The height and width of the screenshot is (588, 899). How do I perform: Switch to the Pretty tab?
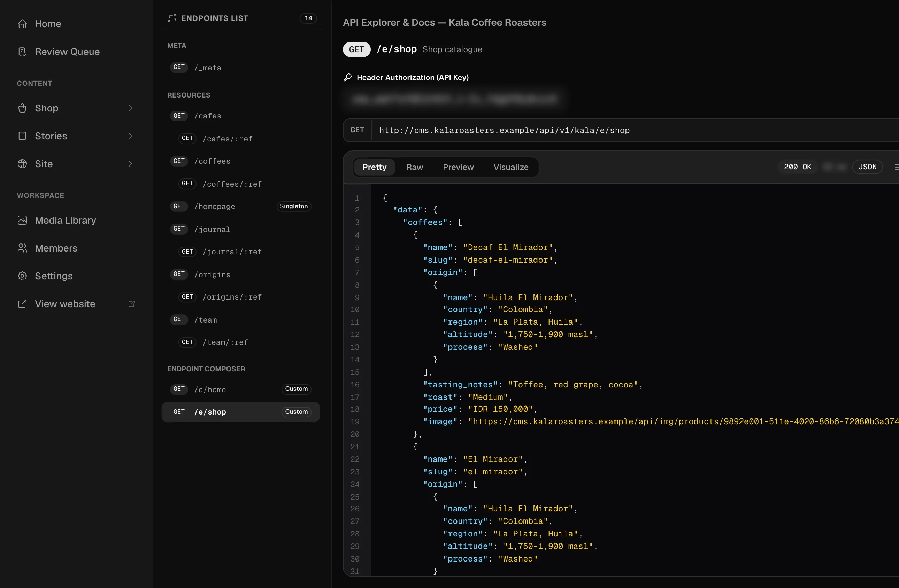pos(374,167)
